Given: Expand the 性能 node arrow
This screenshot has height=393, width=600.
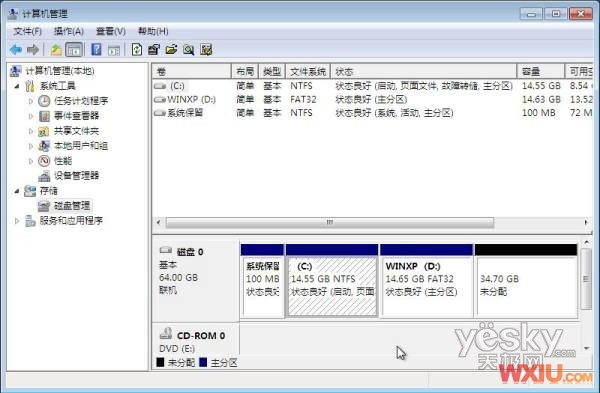Looking at the screenshot, I should 31,161.
